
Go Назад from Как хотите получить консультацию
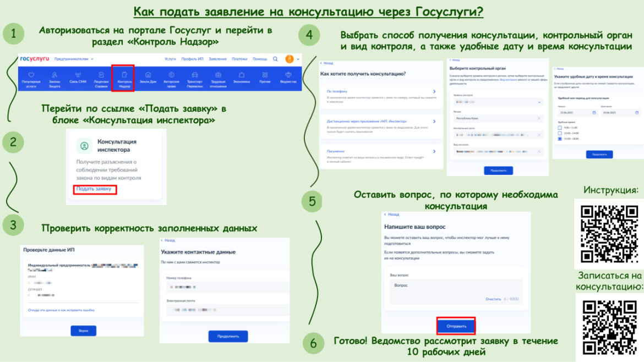(326, 63)
